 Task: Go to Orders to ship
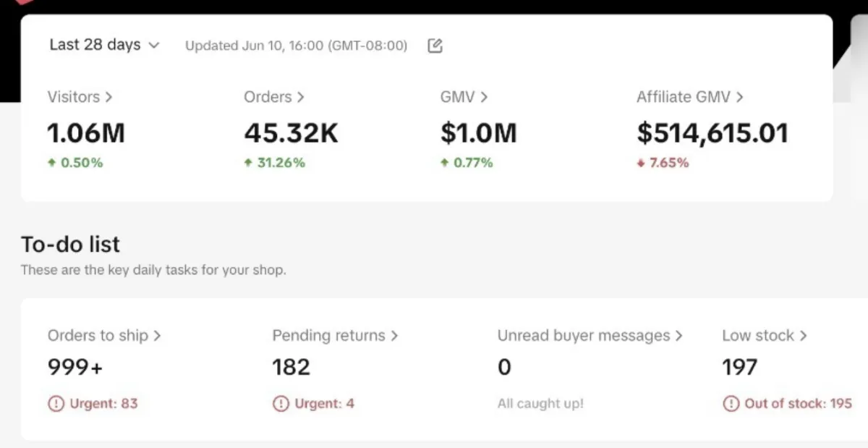point(104,336)
